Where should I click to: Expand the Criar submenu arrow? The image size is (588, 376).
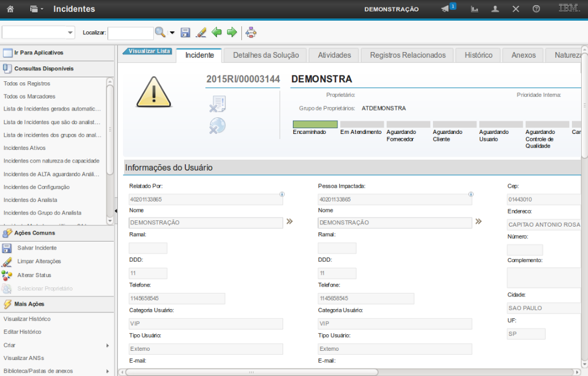108,346
